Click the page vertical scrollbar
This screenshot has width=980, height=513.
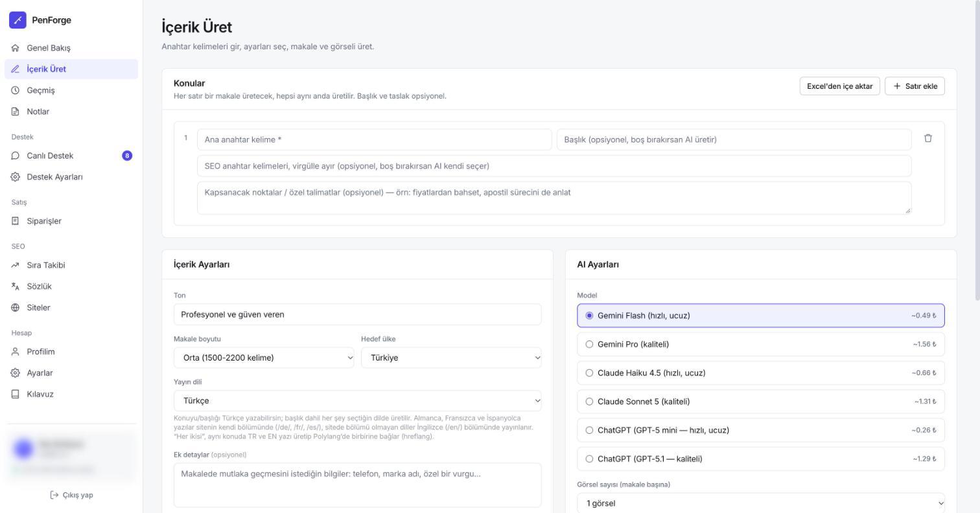977,150
